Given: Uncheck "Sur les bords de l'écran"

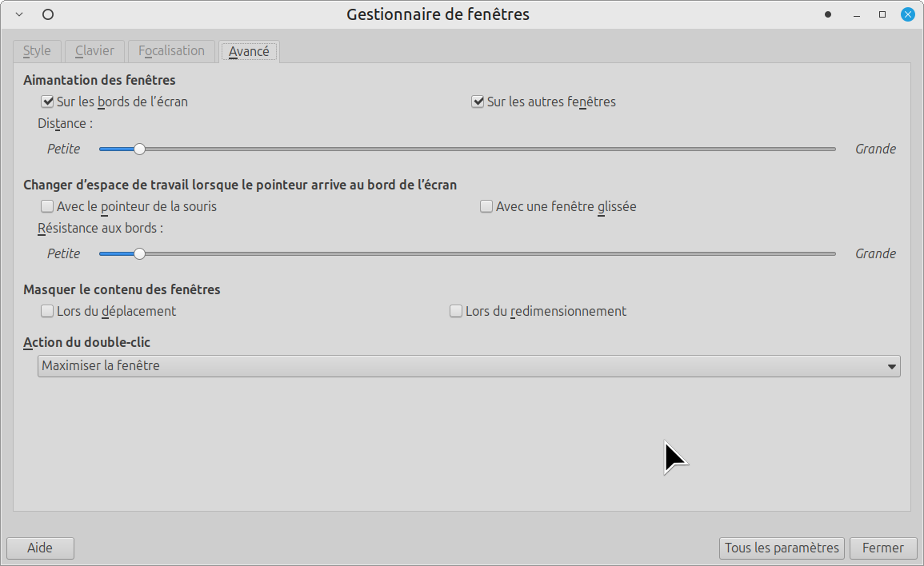Looking at the screenshot, I should [47, 102].
